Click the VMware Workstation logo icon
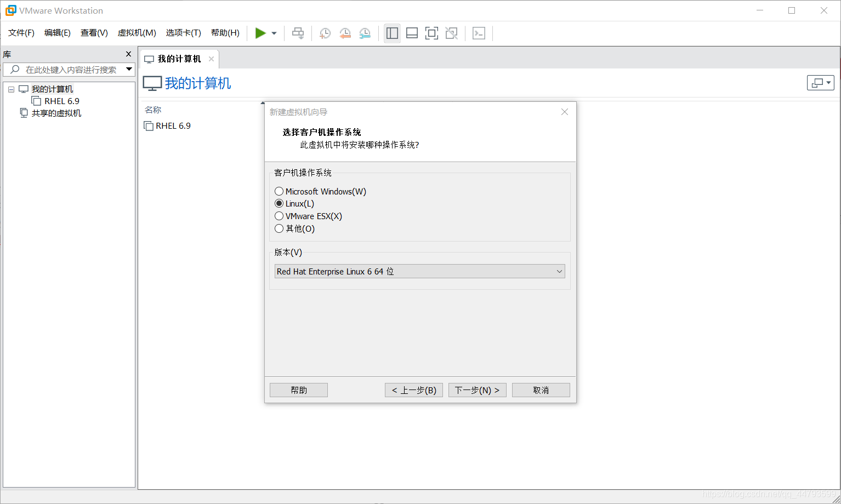Viewport: 841px width, 504px height. coord(10,10)
